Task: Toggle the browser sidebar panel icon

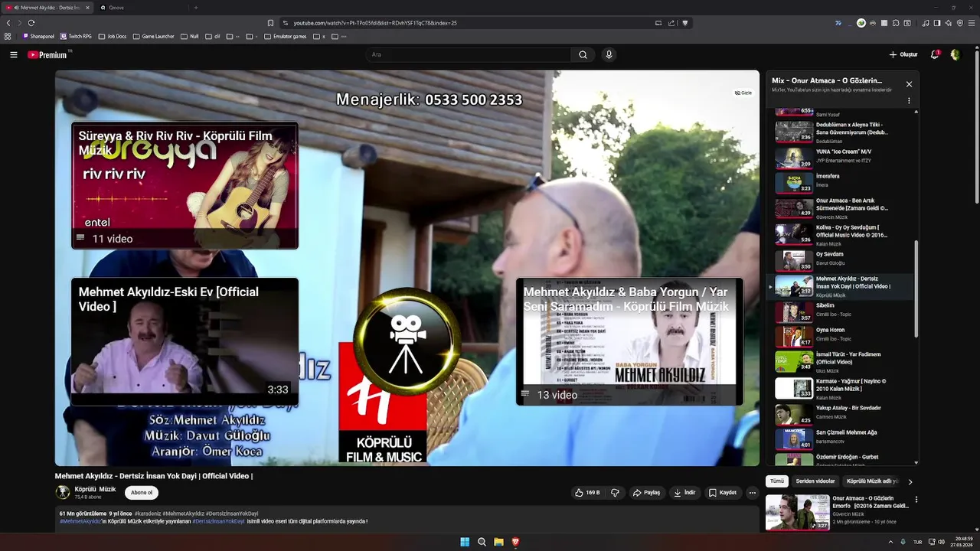Action: [x=937, y=23]
